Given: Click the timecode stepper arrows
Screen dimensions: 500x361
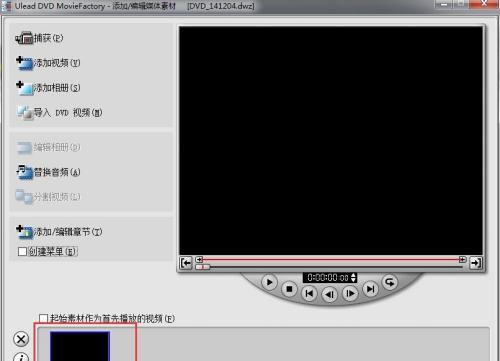Looking at the screenshot, I should 353,277.
